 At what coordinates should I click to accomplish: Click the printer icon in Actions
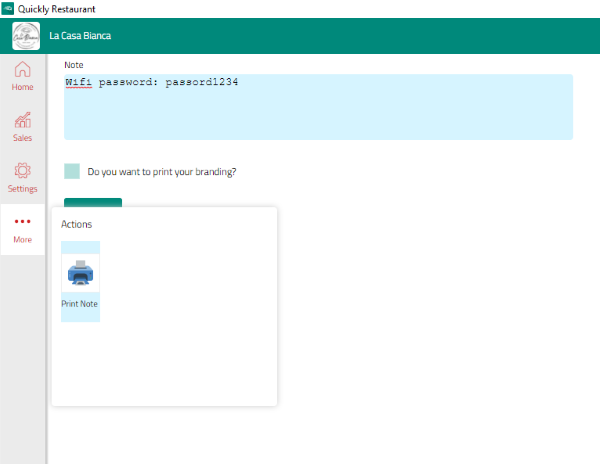[x=80, y=272]
